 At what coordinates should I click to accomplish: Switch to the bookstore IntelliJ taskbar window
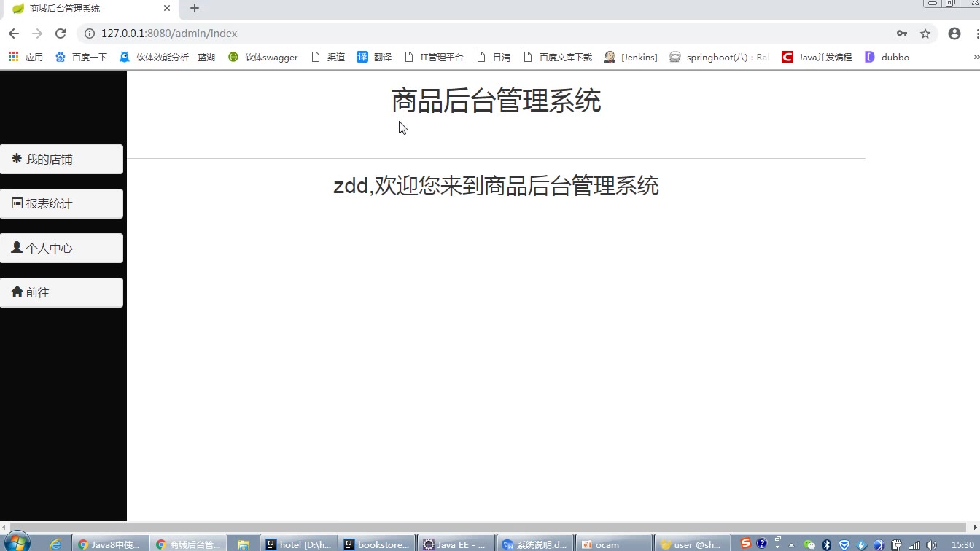tap(378, 544)
